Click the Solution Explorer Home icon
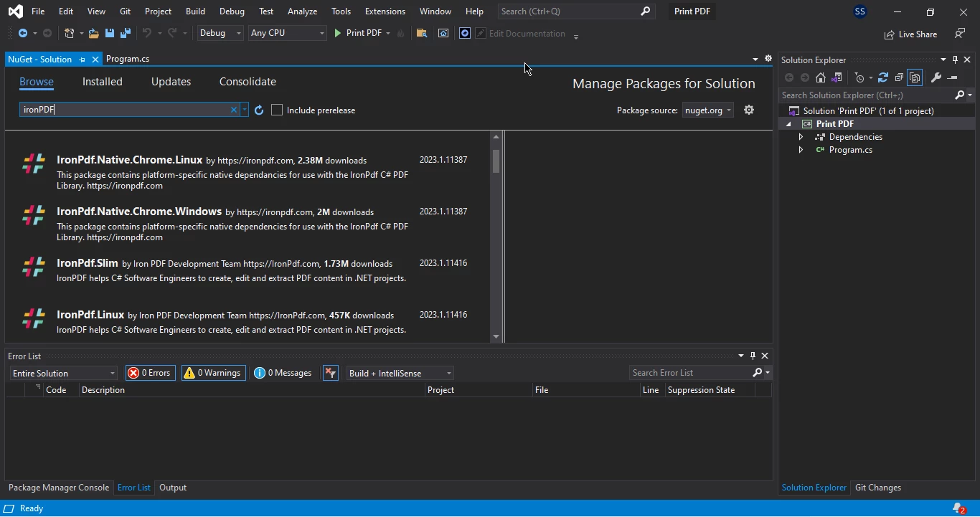 821,78
